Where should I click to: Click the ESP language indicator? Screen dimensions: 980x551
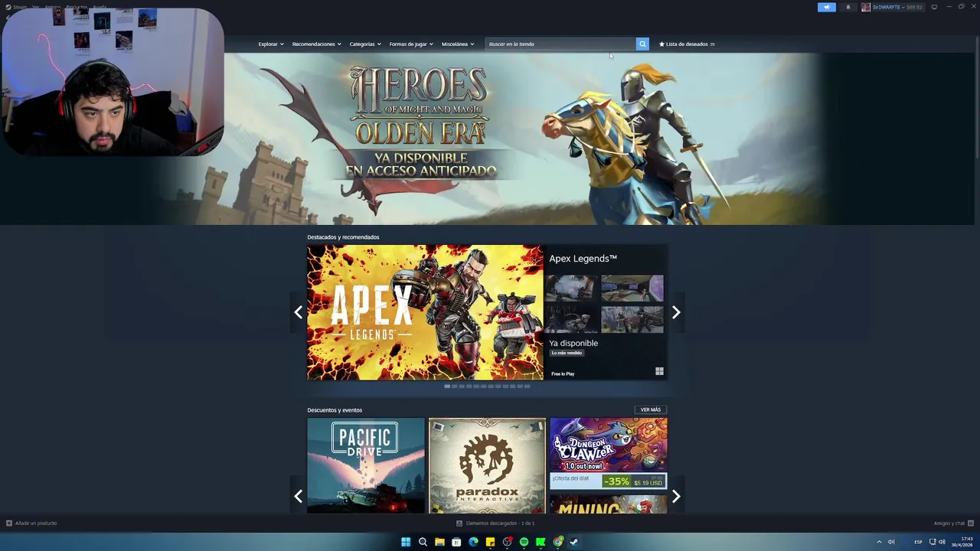tap(918, 542)
